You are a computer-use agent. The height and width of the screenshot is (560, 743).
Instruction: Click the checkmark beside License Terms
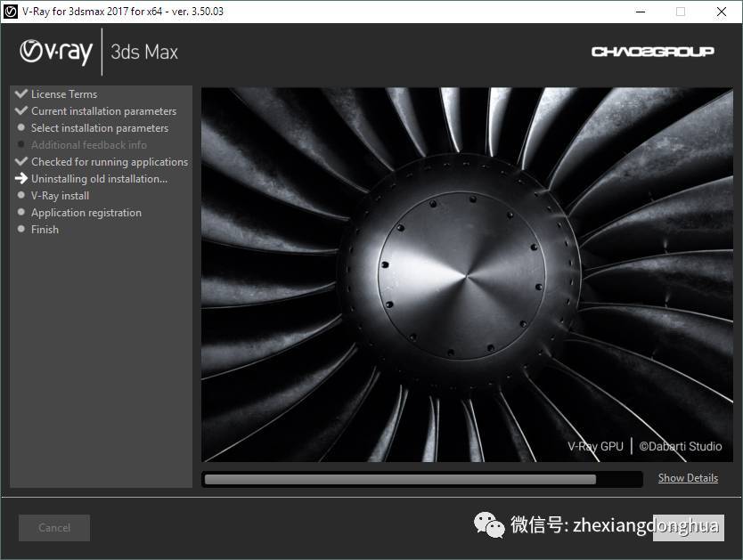tap(21, 93)
